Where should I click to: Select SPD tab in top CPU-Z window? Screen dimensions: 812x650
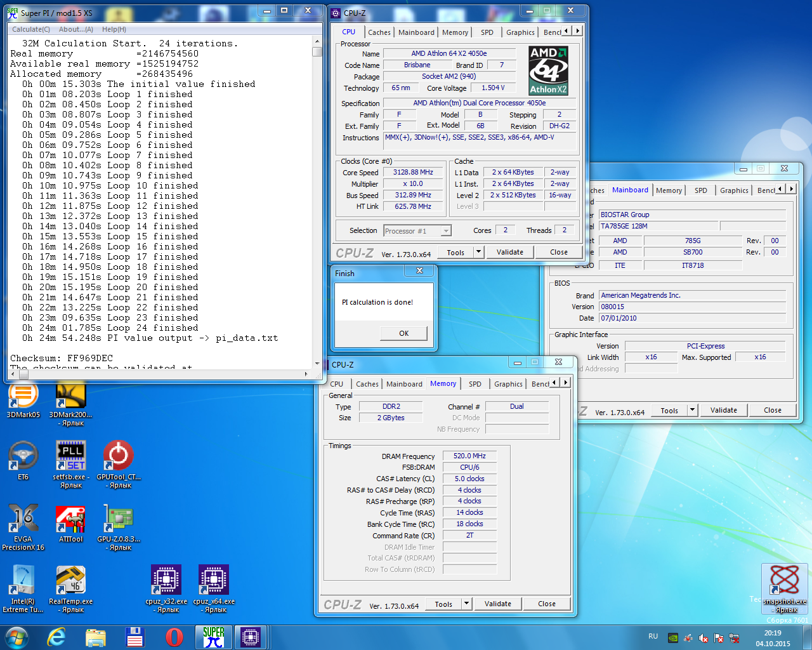click(487, 32)
